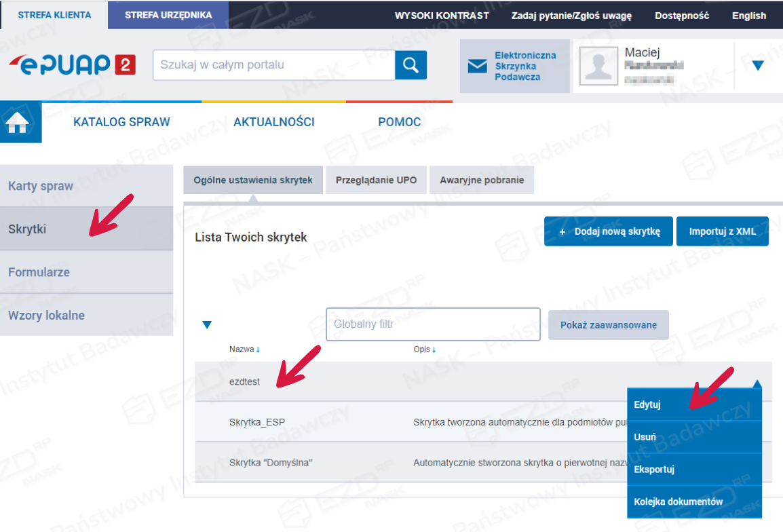Open the Awaryjne pobranie tab
Viewport: 783px width, 532px height.
[482, 180]
